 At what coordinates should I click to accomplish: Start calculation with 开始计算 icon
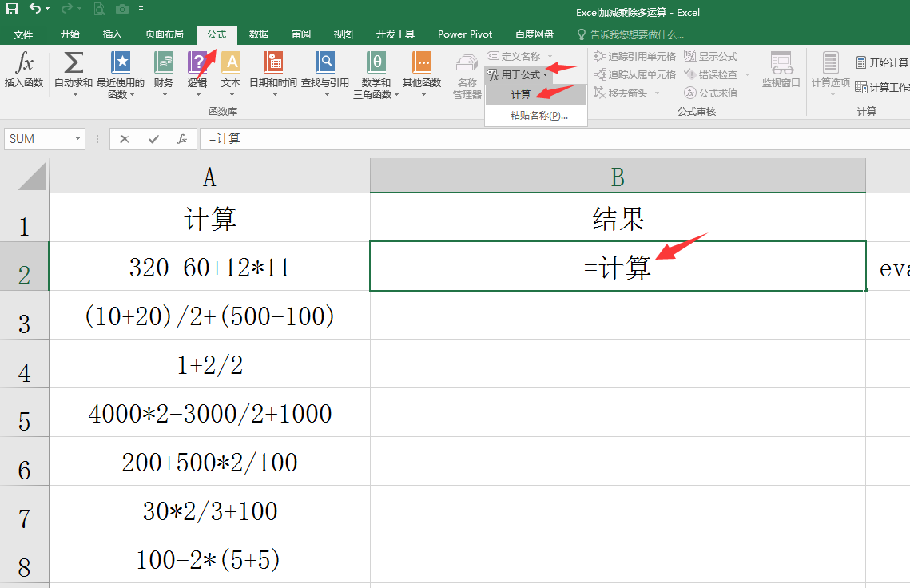tap(861, 62)
